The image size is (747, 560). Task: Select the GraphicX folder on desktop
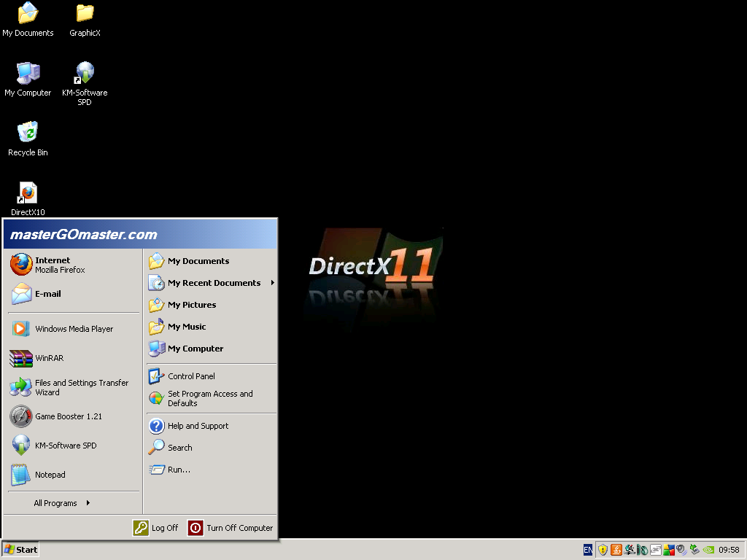[85, 20]
